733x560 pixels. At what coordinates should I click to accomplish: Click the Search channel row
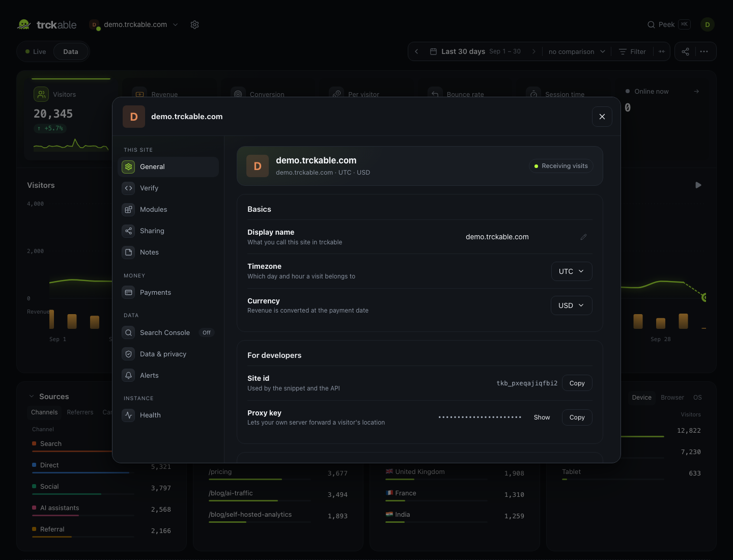[x=72, y=445]
